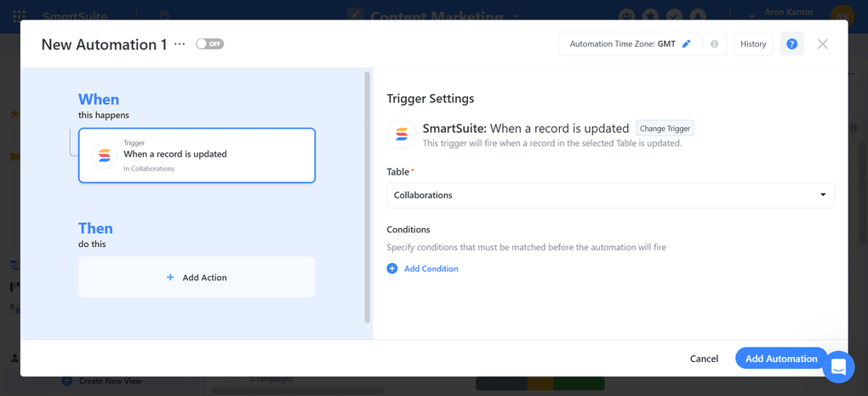This screenshot has height=396, width=868.
Task: Click the New Automation 1 title
Action: 104,44
